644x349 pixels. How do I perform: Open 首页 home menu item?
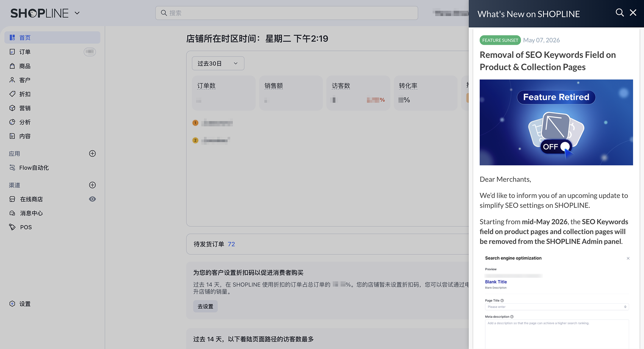coord(52,37)
